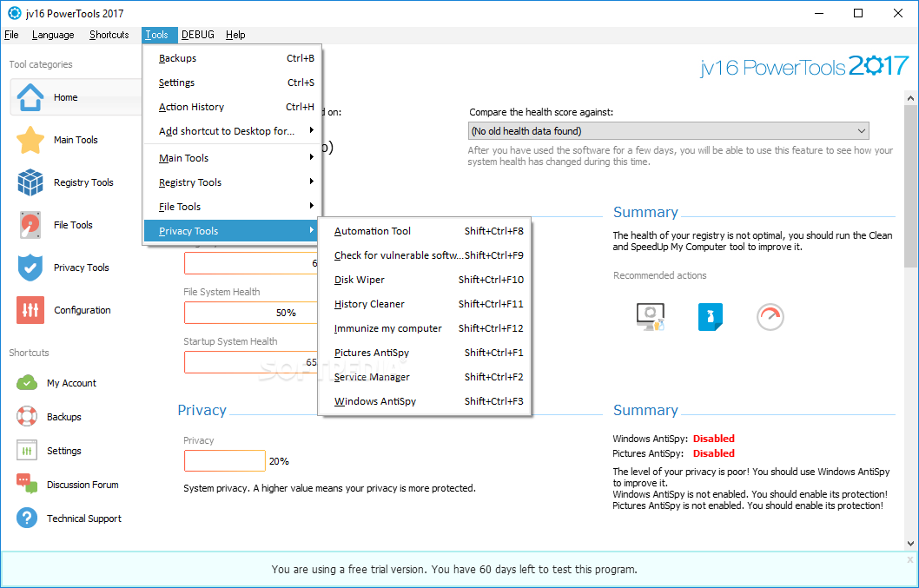919x588 pixels.
Task: Open the File menu
Action: 11,35
